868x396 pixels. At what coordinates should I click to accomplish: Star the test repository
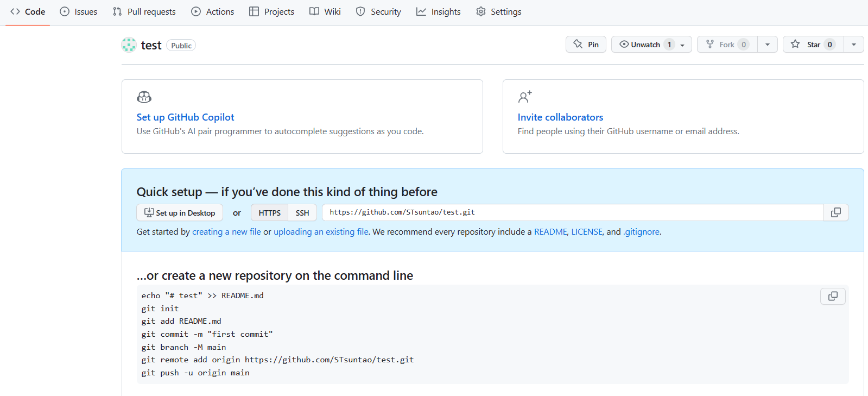[813, 45]
